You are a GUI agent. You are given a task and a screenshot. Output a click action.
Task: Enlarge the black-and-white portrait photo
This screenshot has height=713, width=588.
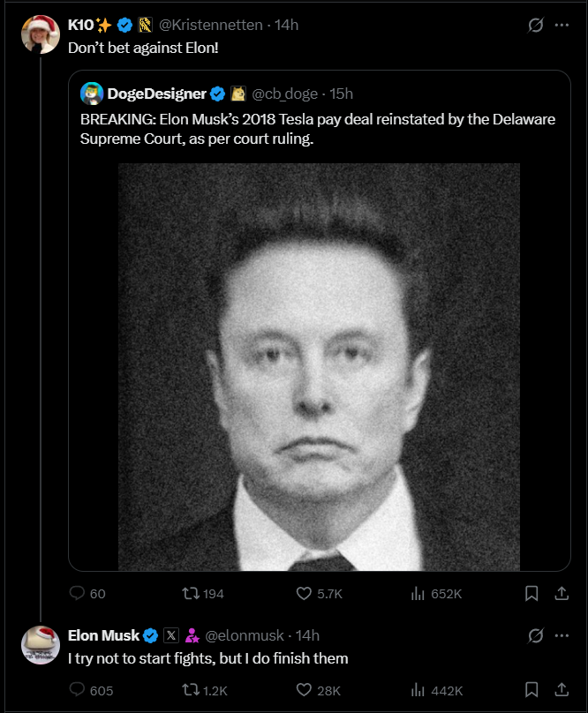pyautogui.click(x=319, y=366)
